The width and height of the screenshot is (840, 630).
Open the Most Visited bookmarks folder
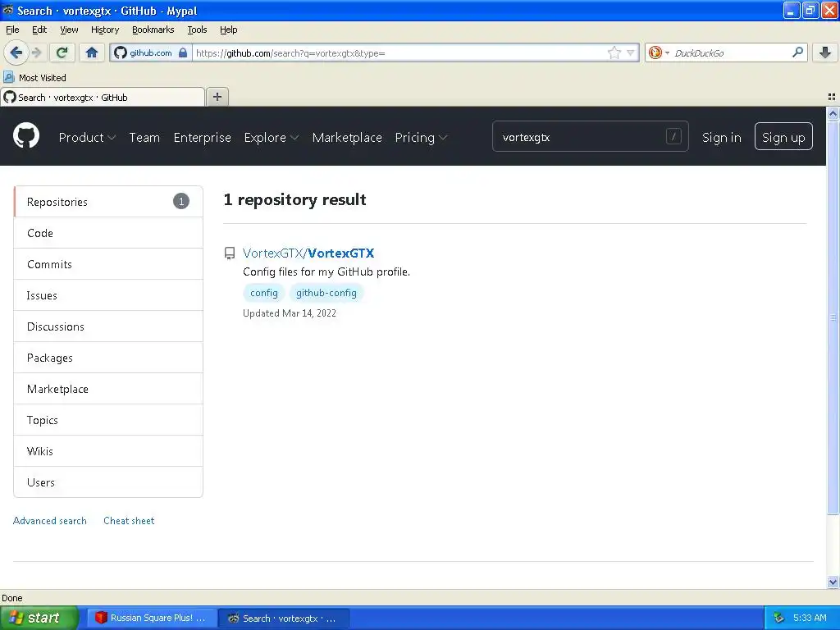pos(34,78)
